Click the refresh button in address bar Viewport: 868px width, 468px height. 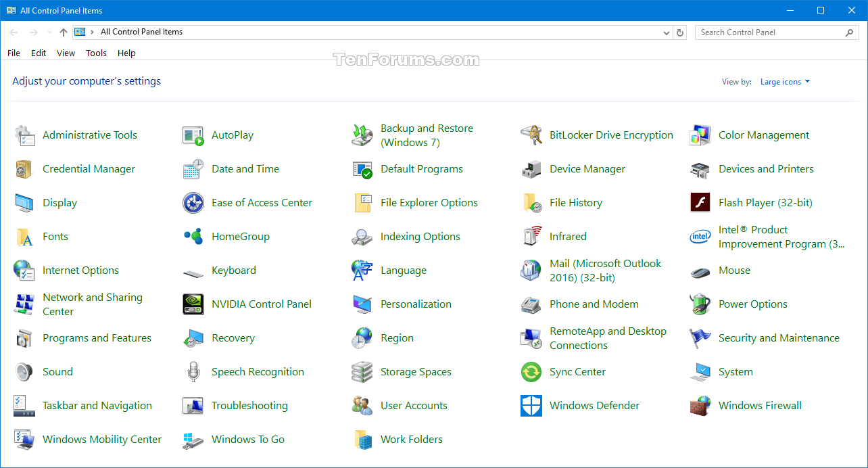(x=680, y=32)
